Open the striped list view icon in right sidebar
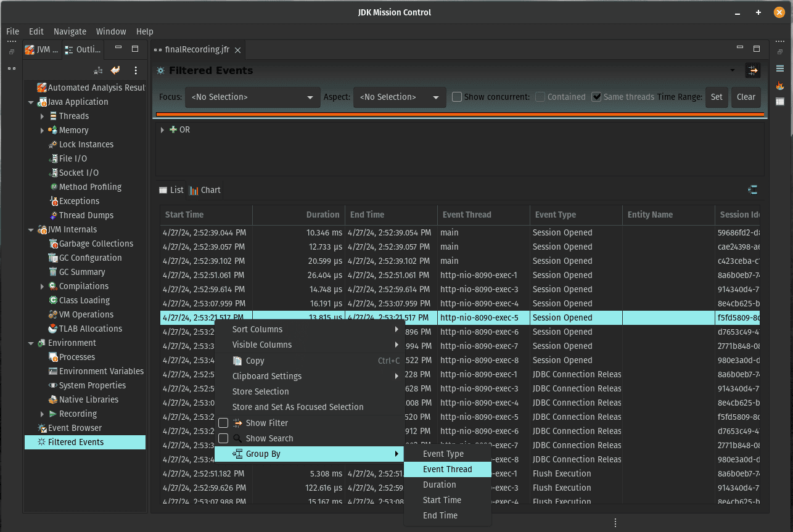The width and height of the screenshot is (793, 532). tap(780, 68)
